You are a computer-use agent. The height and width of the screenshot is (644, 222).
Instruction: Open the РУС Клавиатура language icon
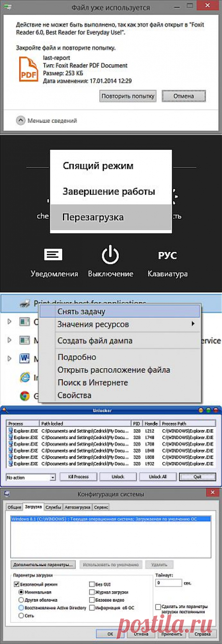point(167,255)
